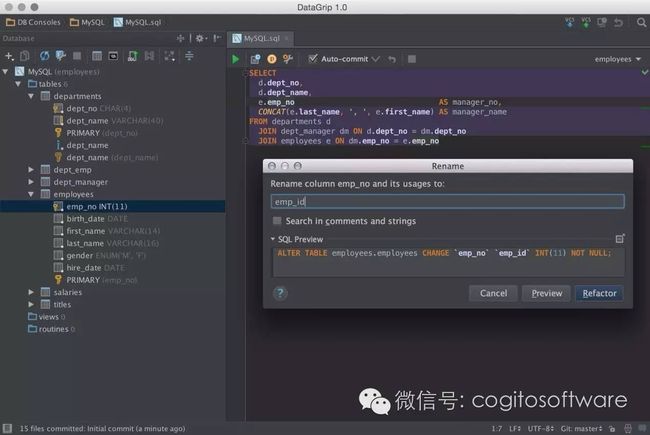Expand the dept_emp table node
650x435 pixels.
(31, 170)
